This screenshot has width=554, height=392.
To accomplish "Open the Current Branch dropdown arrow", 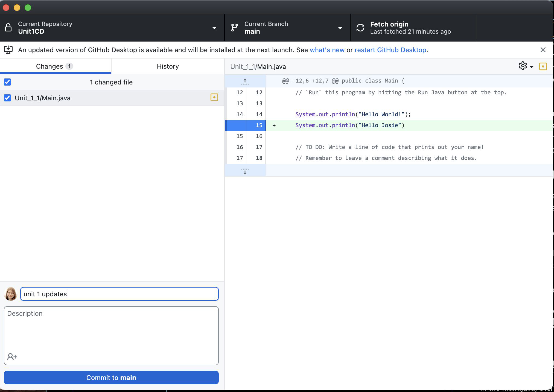I will click(340, 28).
